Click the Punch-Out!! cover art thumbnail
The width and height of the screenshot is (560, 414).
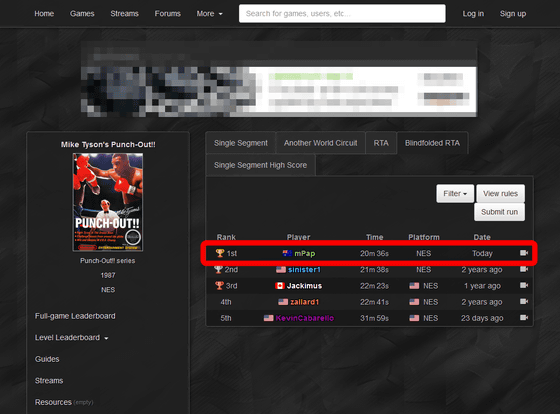click(x=108, y=202)
